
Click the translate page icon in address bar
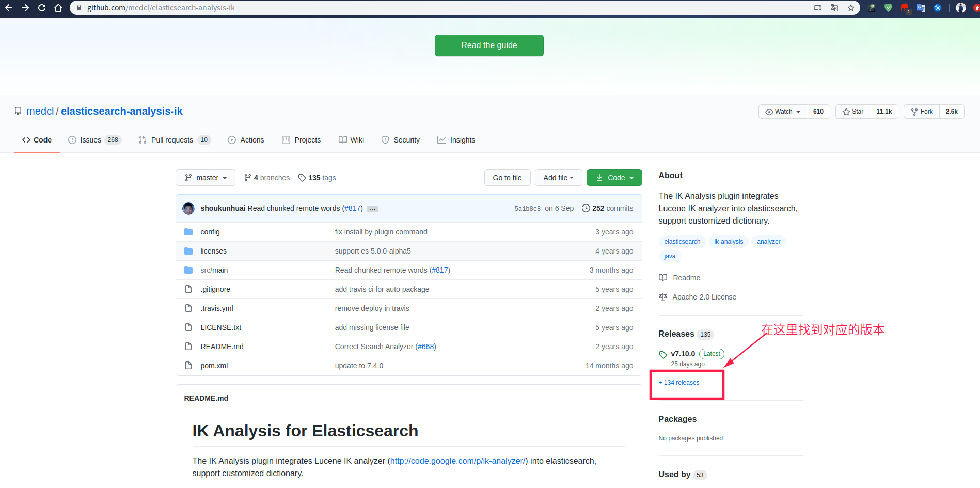[x=834, y=8]
